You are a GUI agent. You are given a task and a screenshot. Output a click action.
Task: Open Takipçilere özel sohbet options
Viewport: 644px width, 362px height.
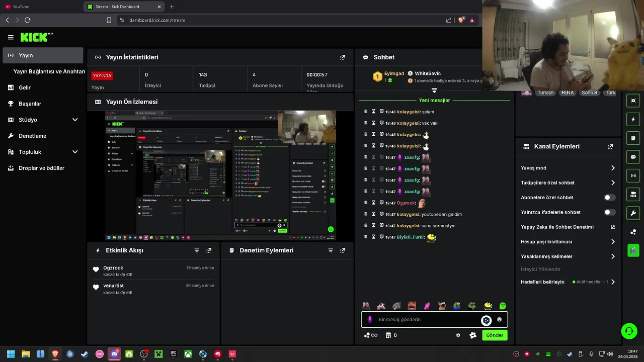(613, 183)
